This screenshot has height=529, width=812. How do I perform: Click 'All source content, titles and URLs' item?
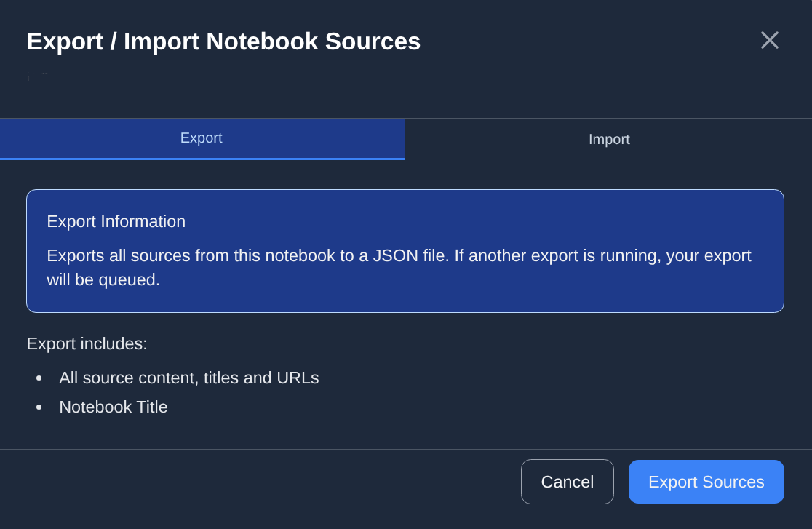click(x=189, y=378)
